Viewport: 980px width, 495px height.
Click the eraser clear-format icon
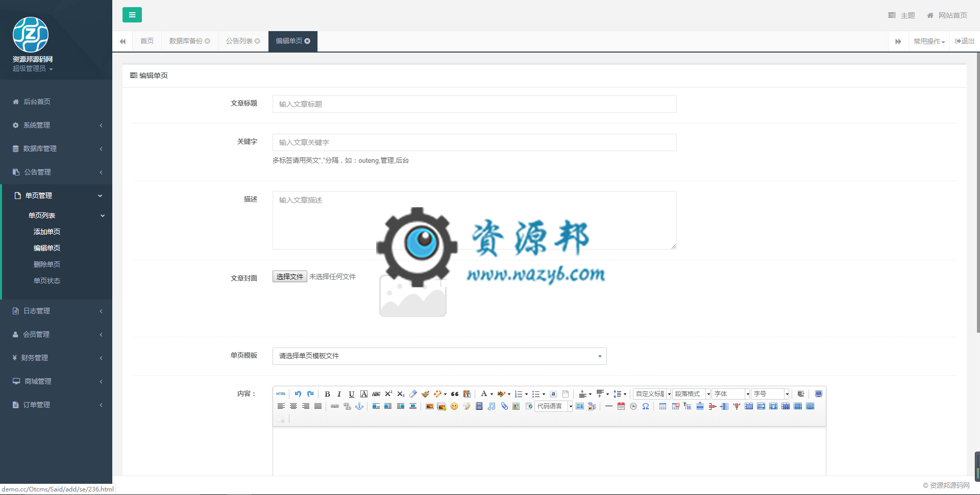[x=413, y=394]
